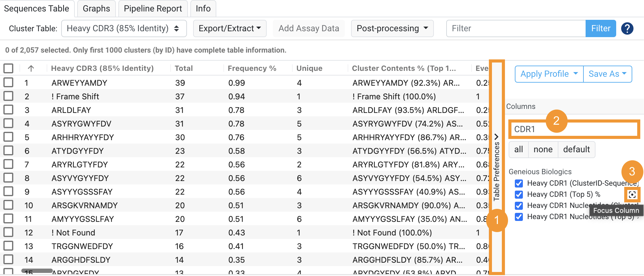Switch to the Graphs tab
The image size is (644, 276).
[x=96, y=9]
